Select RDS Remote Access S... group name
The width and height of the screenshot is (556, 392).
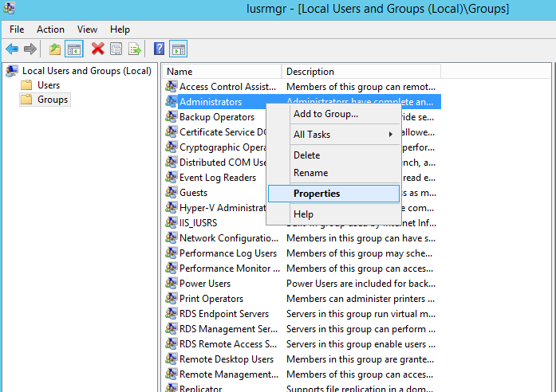coord(228,344)
